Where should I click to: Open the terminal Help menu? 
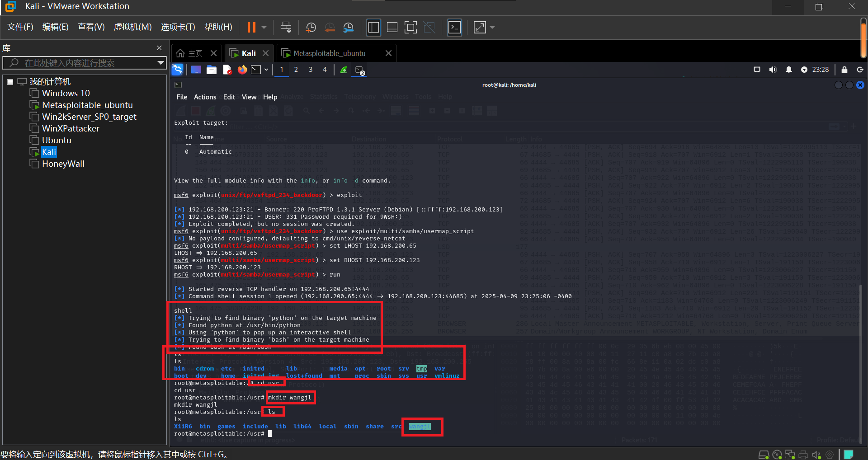[x=270, y=97]
